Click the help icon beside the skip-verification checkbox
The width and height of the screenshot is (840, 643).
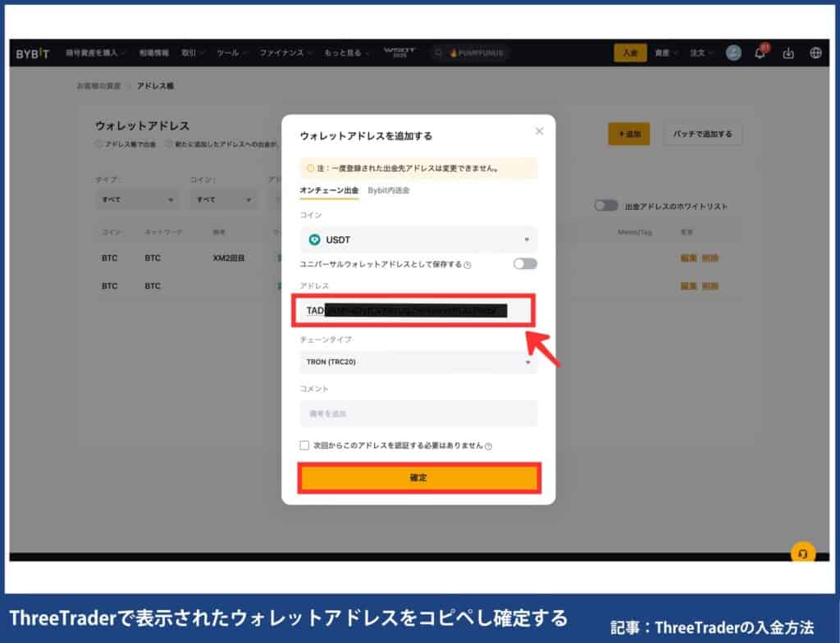click(488, 446)
